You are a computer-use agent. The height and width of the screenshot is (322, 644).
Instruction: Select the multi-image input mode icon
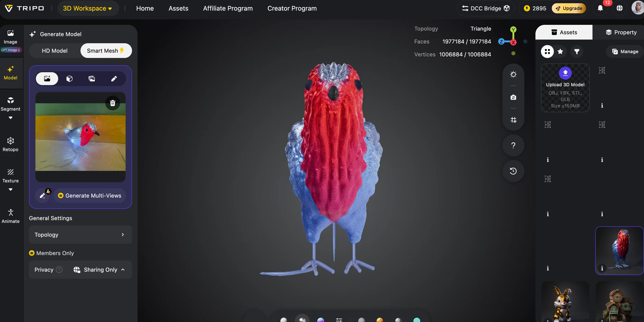(92, 78)
